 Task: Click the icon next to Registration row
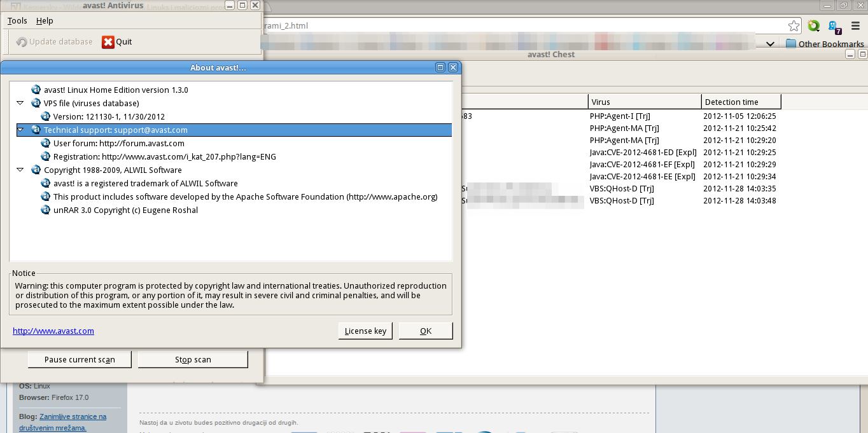tap(45, 156)
